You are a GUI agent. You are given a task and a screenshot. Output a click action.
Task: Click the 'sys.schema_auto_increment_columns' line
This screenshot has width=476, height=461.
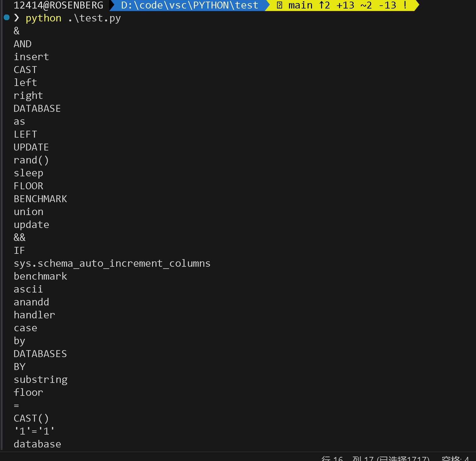pyautogui.click(x=112, y=263)
